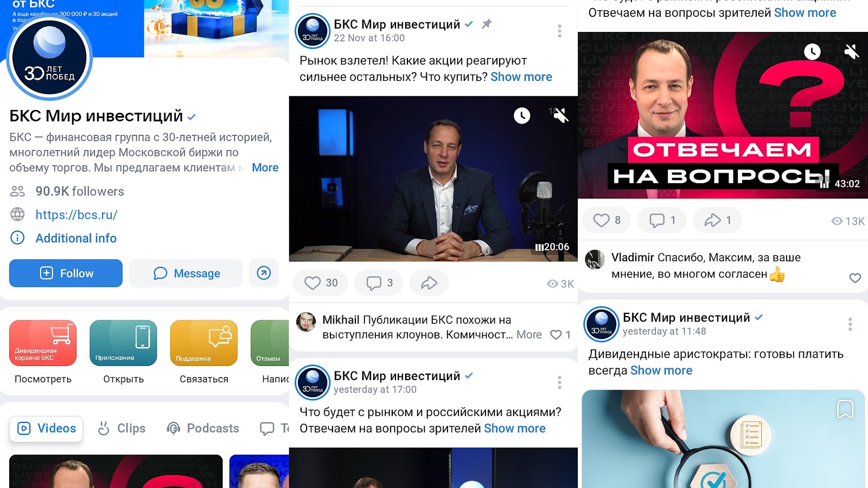The height and width of the screenshot is (488, 868).
Task: Follow the БКС Мир инвестиций community
Action: click(x=66, y=273)
